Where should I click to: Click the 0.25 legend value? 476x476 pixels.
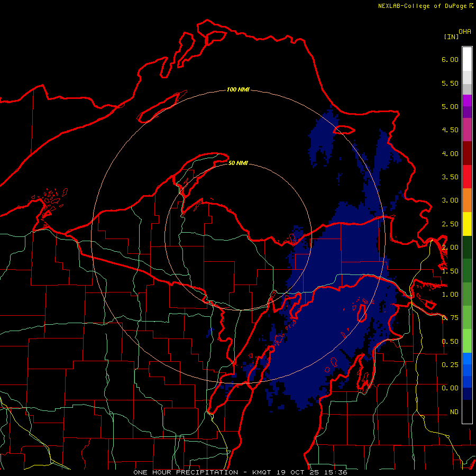[x=450, y=364]
